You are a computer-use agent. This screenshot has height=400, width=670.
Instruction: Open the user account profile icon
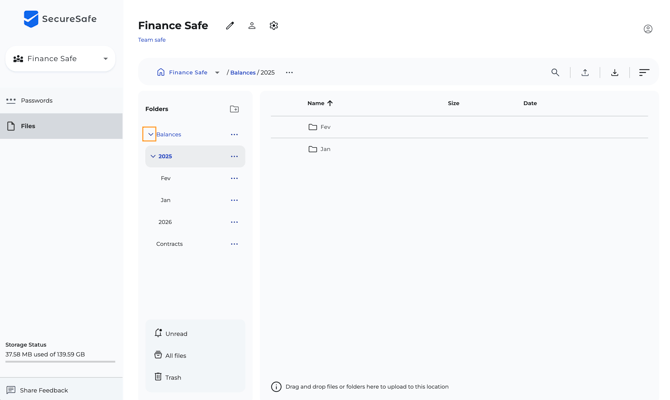(648, 29)
